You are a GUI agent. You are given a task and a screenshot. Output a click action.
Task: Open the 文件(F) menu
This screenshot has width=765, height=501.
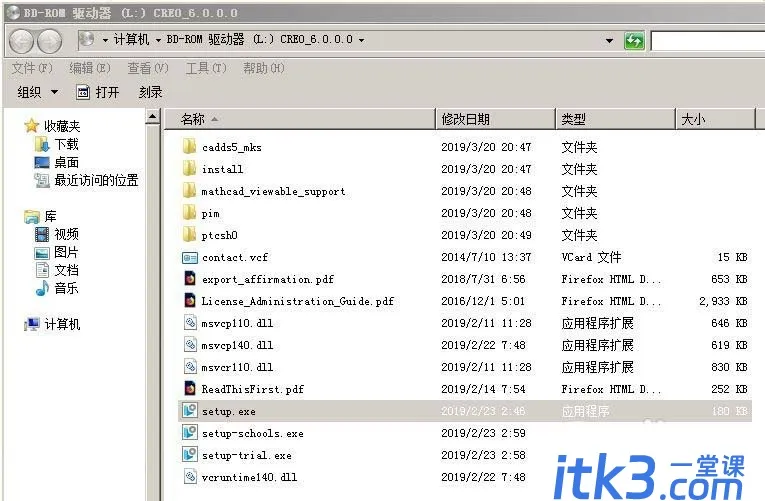(x=32, y=68)
